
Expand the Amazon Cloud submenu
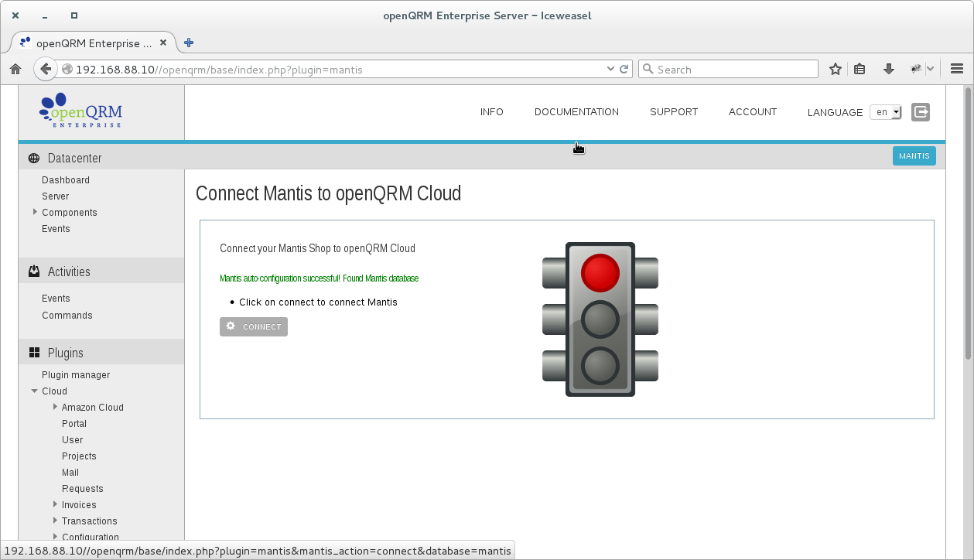tap(55, 407)
